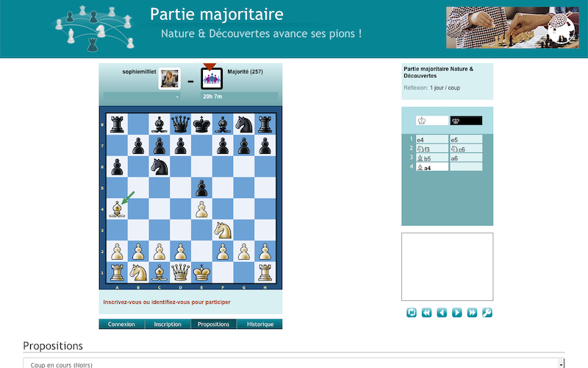Select the black bishop on c8

pyautogui.click(x=159, y=124)
